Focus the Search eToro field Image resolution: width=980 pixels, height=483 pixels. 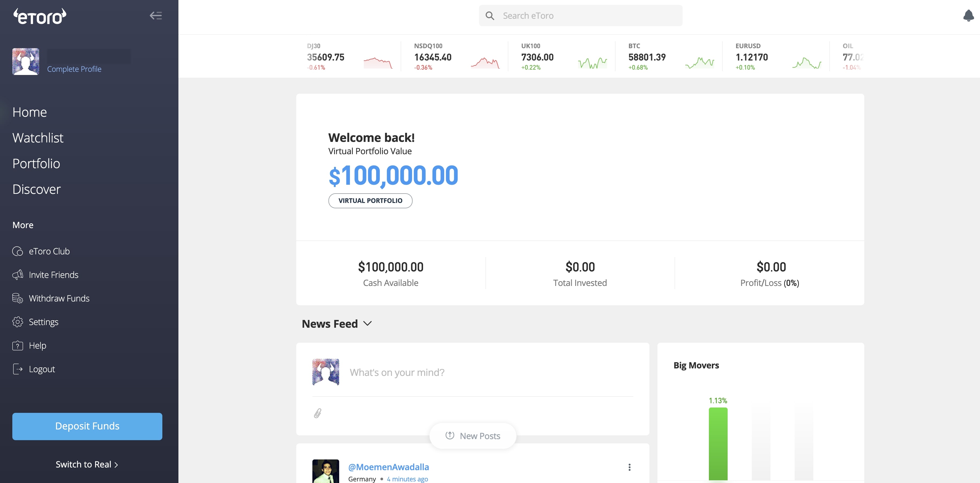pos(581,16)
